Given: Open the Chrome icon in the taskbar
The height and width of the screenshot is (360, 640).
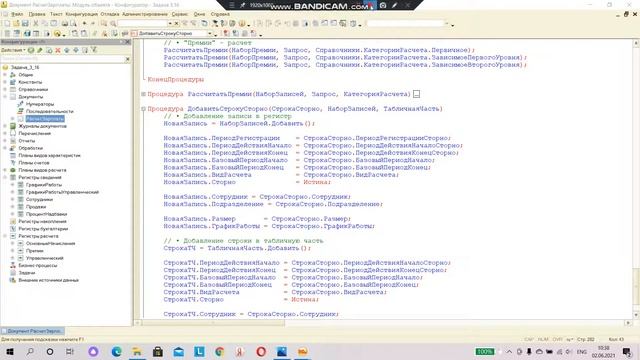Looking at the screenshot, I should pyautogui.click(x=220, y=351).
